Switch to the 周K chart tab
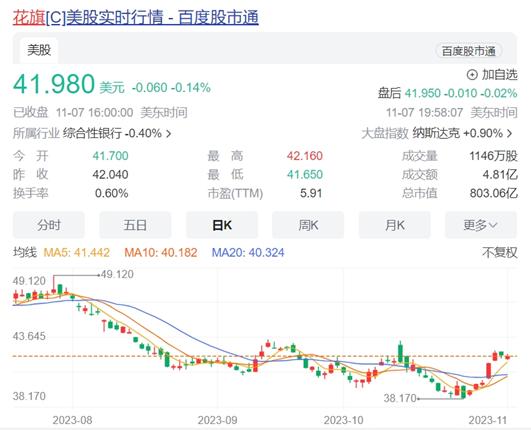The height and width of the screenshot is (430, 531). click(x=308, y=225)
